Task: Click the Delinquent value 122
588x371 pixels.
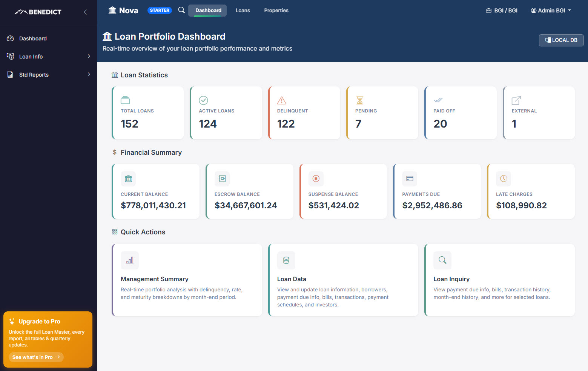Action: [286, 124]
